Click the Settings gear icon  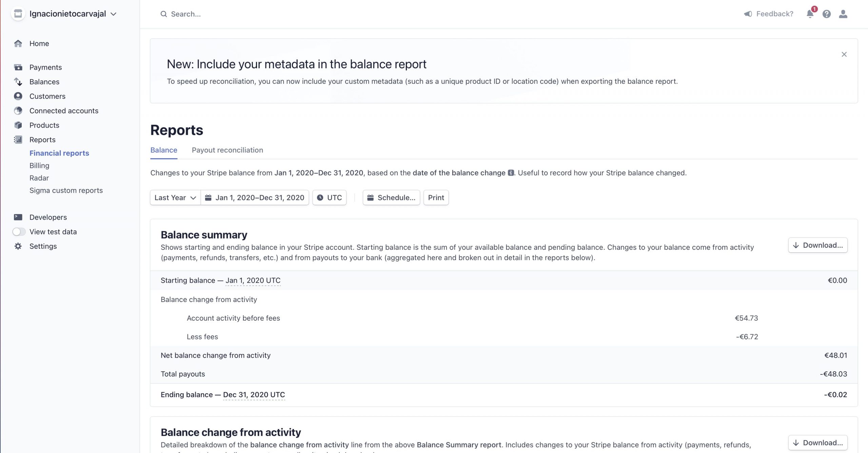click(18, 246)
